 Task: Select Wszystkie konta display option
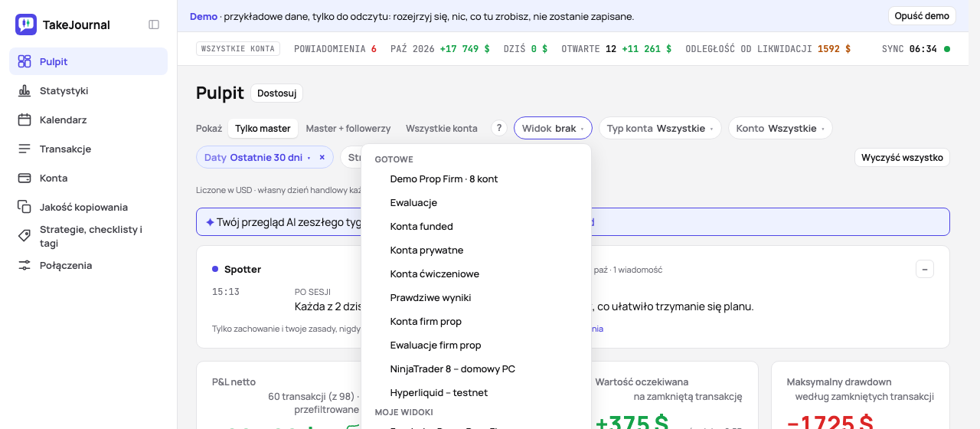tap(442, 128)
